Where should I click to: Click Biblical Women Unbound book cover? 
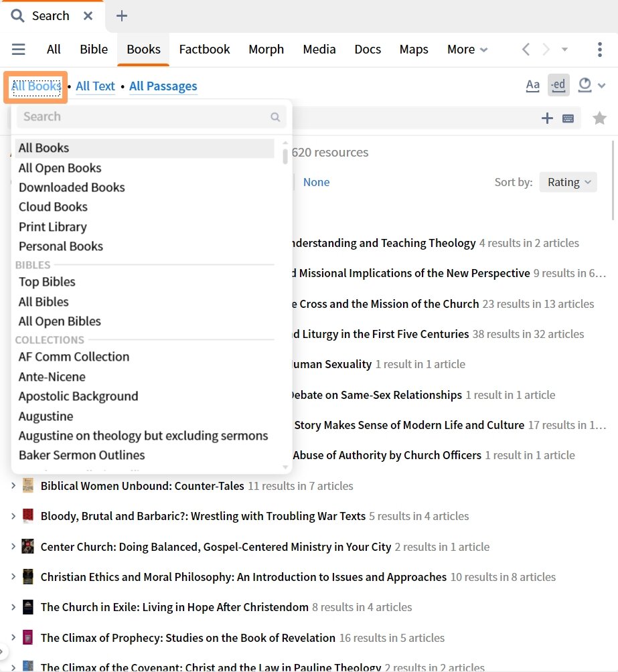pyautogui.click(x=28, y=485)
